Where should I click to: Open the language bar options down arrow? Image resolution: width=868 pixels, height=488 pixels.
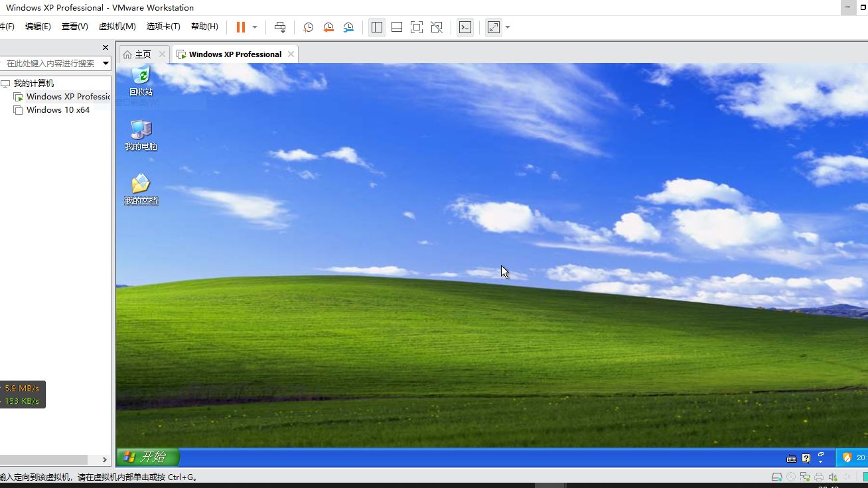(821, 461)
